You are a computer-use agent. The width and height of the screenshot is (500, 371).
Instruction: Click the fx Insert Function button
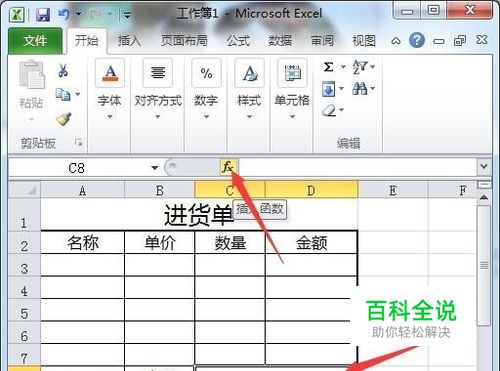tap(228, 167)
